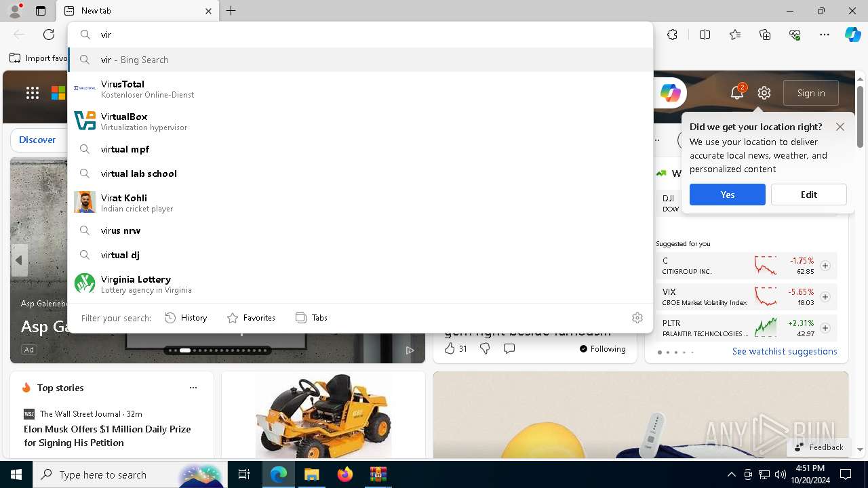Open the Copilot sidebar icon
Viewport: 868px width, 488px height.
click(x=852, y=35)
